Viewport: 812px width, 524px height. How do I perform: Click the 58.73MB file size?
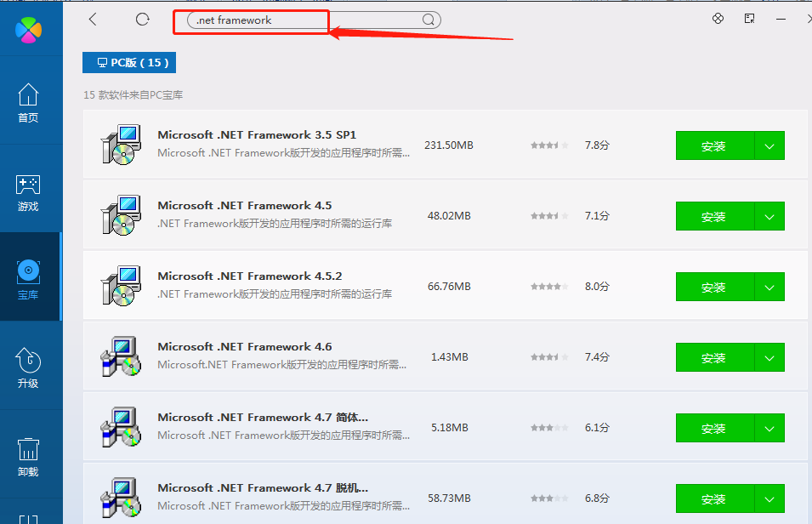point(449,498)
